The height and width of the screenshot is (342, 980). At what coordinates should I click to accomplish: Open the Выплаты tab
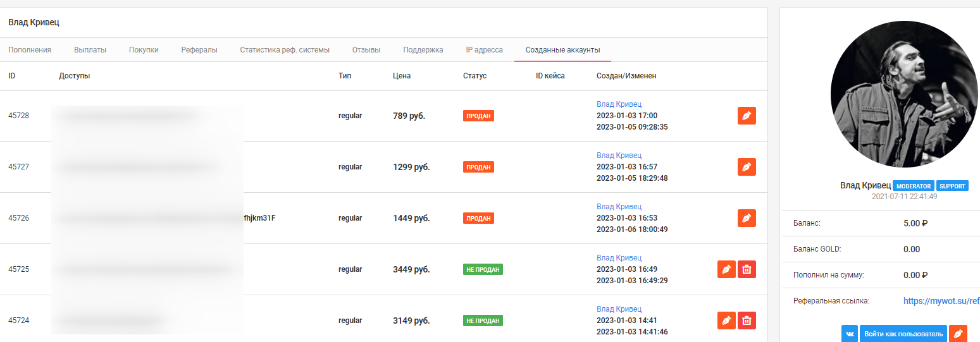click(90, 50)
